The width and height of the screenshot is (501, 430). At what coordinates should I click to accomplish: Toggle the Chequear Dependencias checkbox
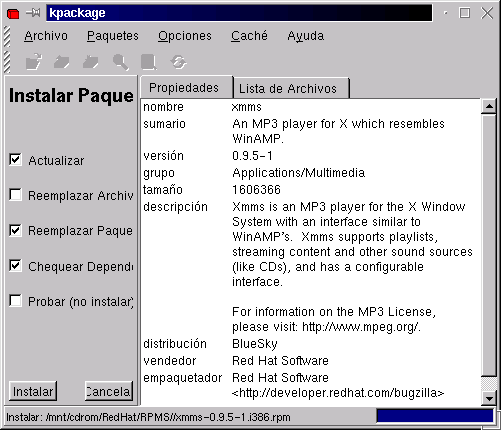coord(15,266)
